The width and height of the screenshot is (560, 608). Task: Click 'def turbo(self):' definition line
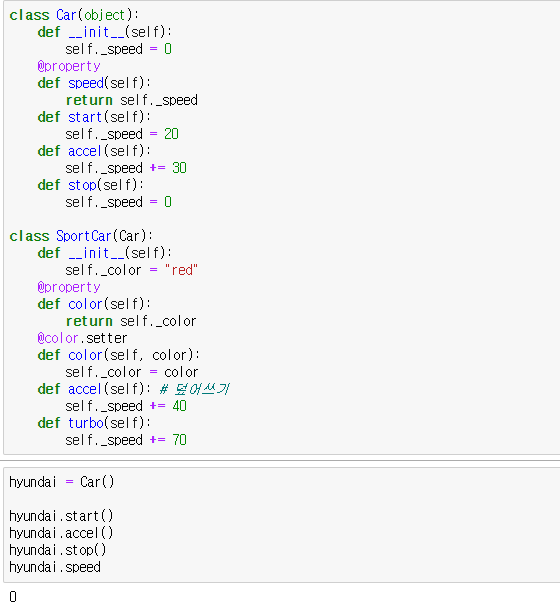(94, 423)
